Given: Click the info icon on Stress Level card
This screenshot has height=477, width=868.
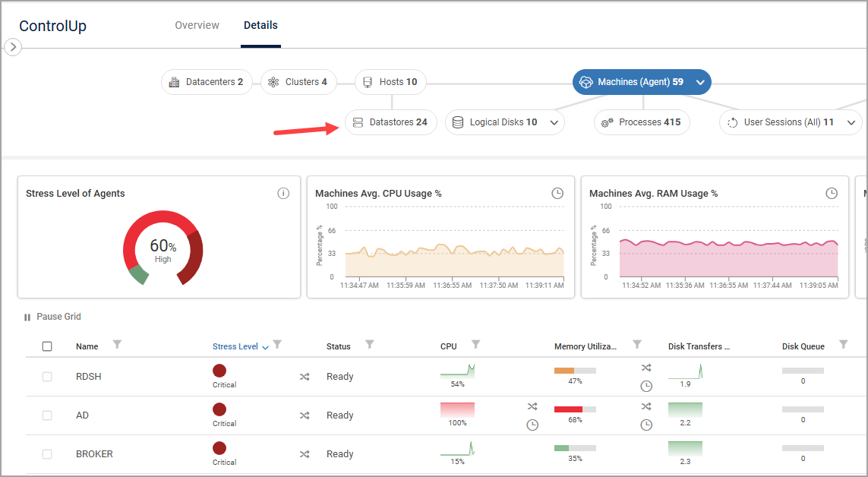Looking at the screenshot, I should (283, 194).
